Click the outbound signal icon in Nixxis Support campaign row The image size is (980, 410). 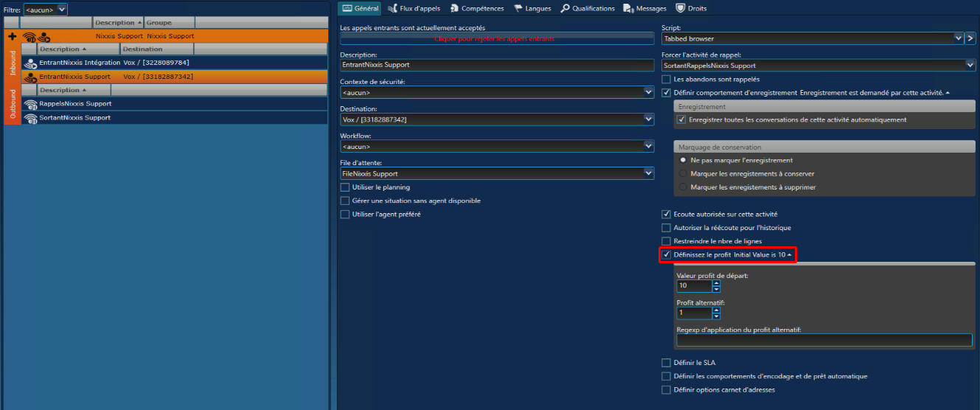pyautogui.click(x=29, y=37)
